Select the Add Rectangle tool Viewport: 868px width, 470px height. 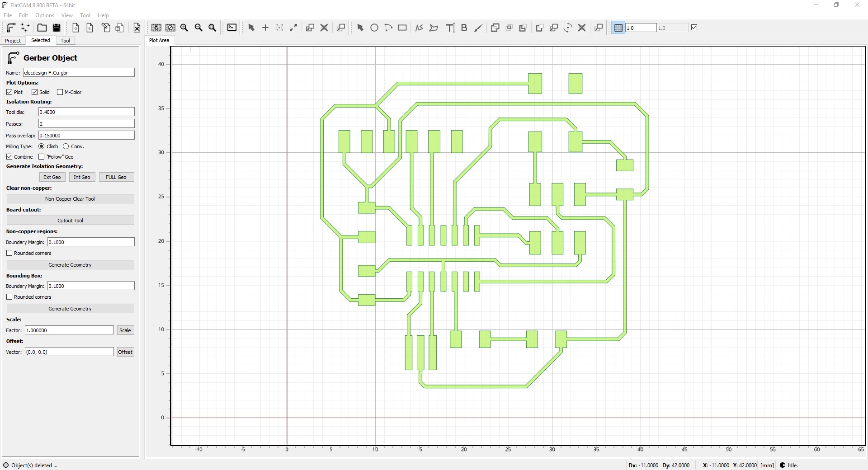[x=402, y=28]
